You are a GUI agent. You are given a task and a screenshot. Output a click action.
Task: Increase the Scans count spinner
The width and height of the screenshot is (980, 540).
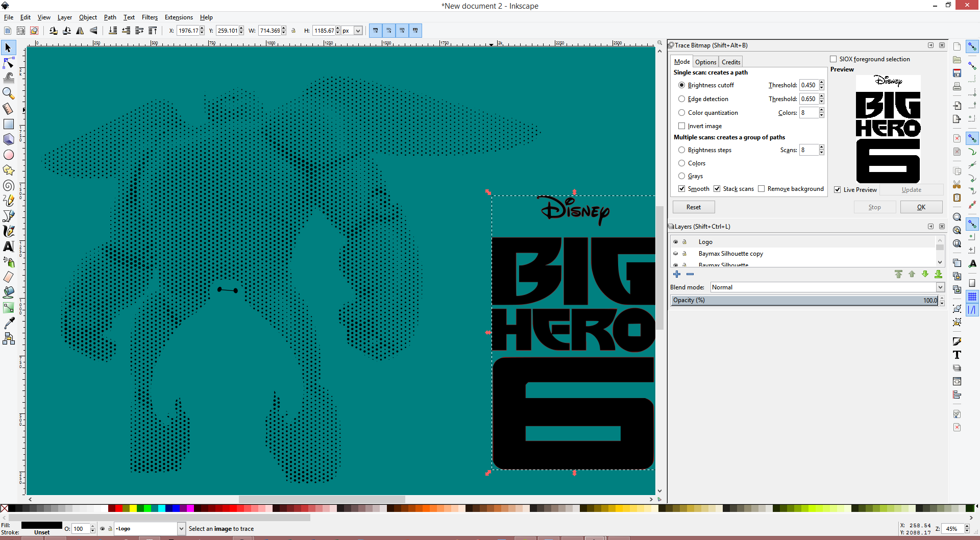point(822,148)
